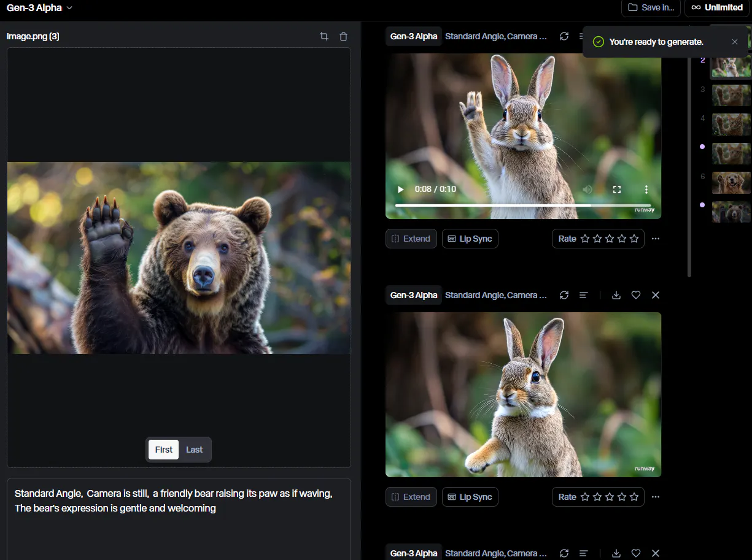Rate side-facing rabbit video two stars
Image resolution: width=752 pixels, height=560 pixels.
click(597, 497)
